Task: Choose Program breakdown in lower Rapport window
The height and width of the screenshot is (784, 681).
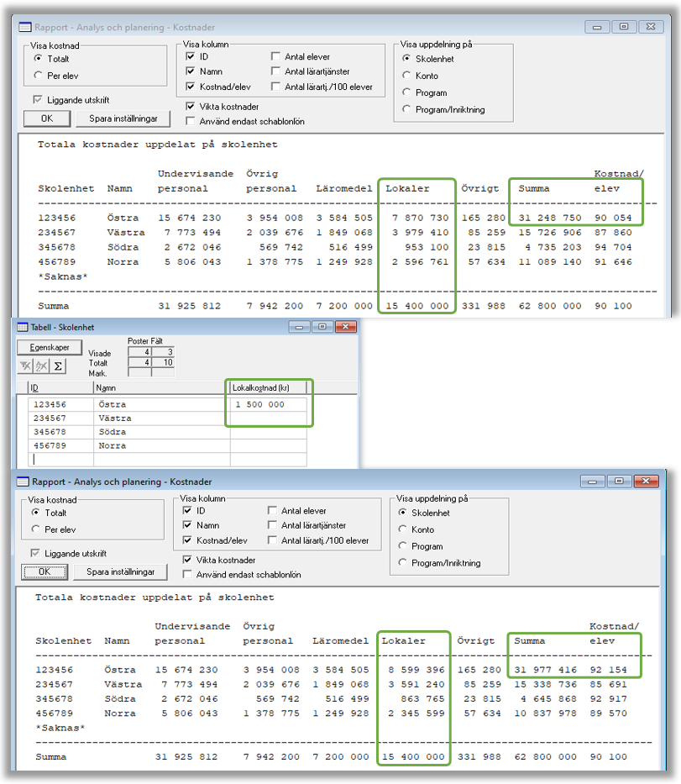Action: (402, 546)
